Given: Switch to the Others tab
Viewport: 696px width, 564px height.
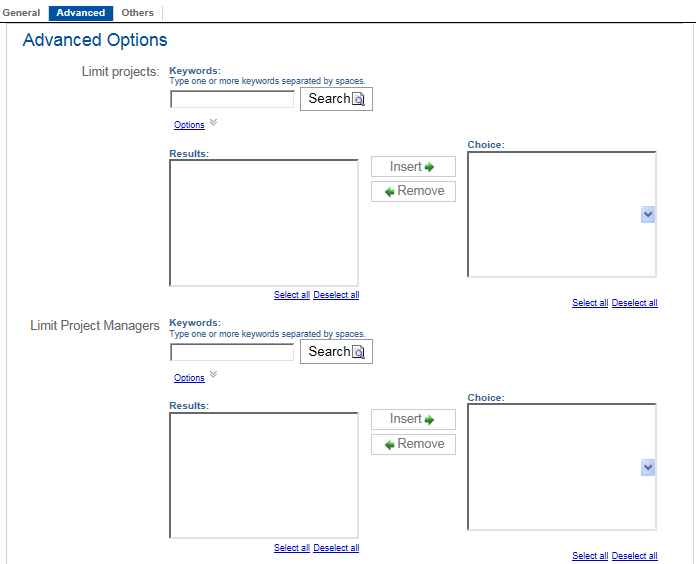Looking at the screenshot, I should [x=138, y=13].
